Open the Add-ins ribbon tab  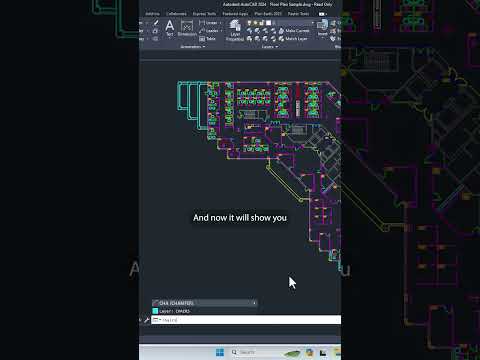pyautogui.click(x=152, y=14)
